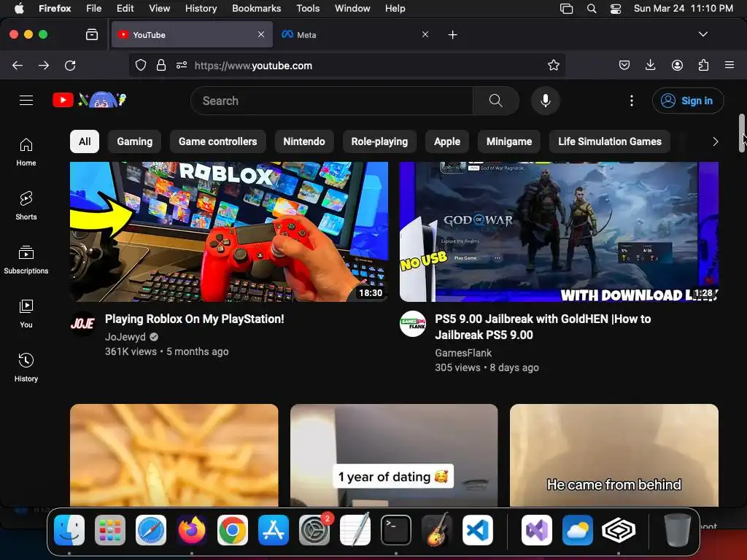The width and height of the screenshot is (747, 560).
Task: Open PS5 9.00 Jailbreak with GoldHEN video title
Action: coord(543,327)
